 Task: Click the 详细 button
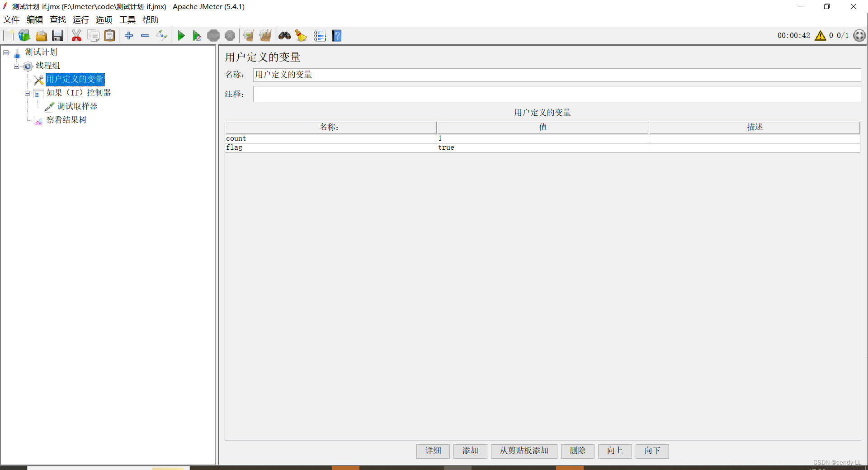click(x=433, y=451)
